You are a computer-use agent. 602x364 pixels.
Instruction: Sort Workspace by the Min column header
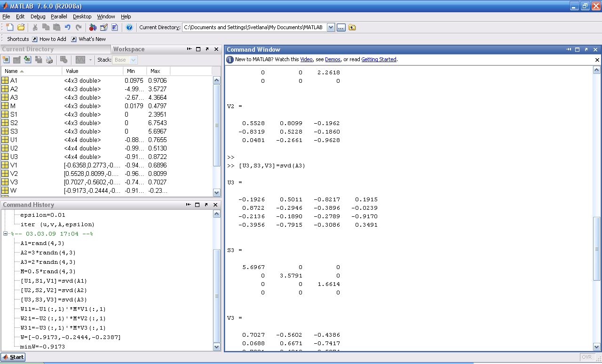point(135,71)
